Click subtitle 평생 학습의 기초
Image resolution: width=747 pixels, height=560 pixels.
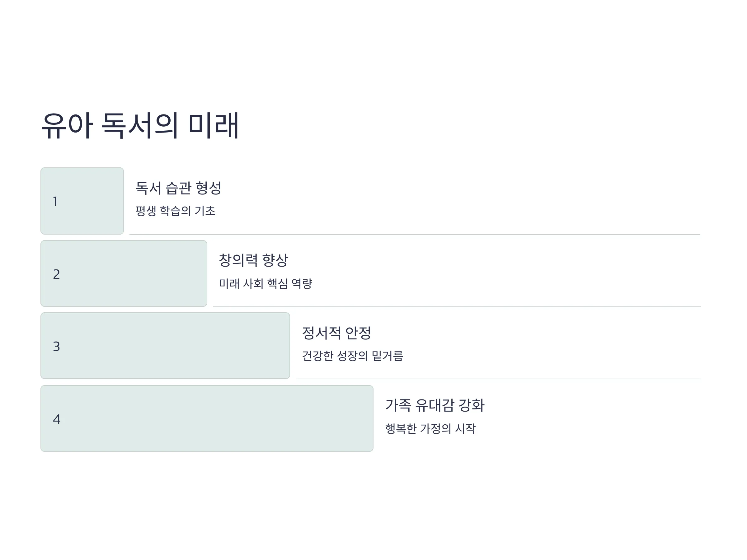click(x=175, y=211)
